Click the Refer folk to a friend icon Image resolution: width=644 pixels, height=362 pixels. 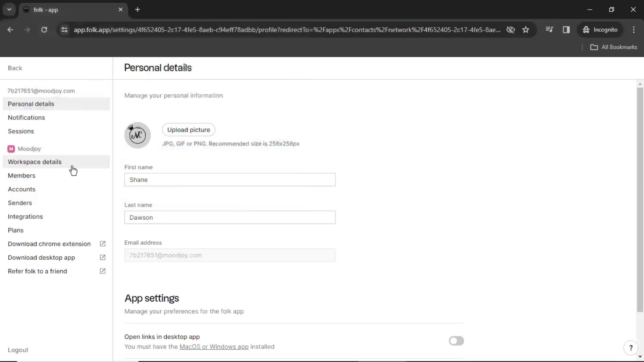pyautogui.click(x=103, y=271)
